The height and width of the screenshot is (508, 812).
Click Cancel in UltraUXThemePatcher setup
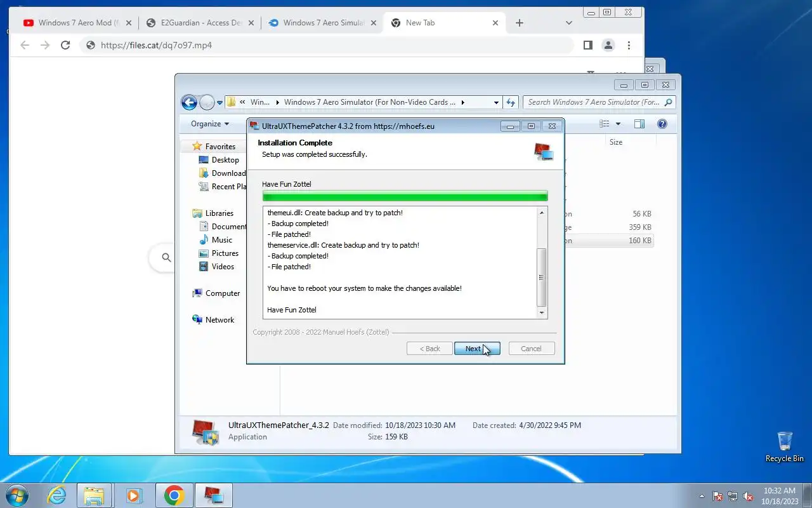[532, 349]
